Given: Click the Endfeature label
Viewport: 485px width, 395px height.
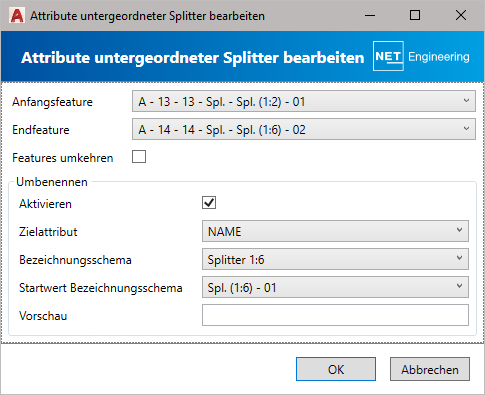Looking at the screenshot, I should point(41,130).
